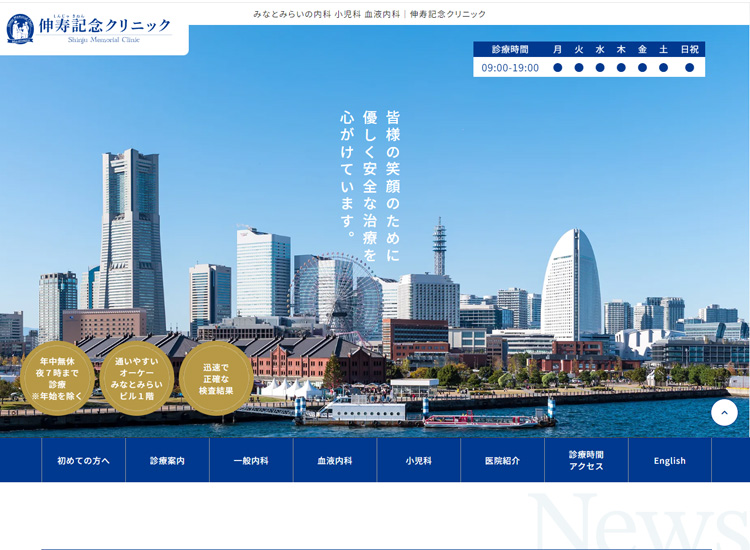Visit the 医院紹介 page
The width and height of the screenshot is (750, 550).
[x=502, y=461]
